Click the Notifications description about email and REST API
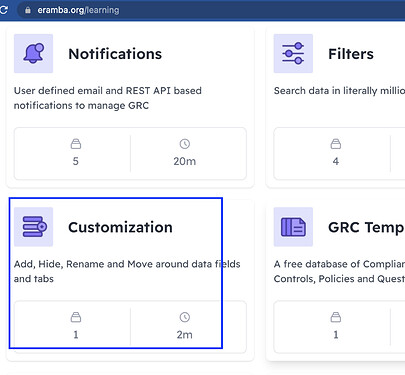Viewport: 405px width, 375px height. coord(108,98)
